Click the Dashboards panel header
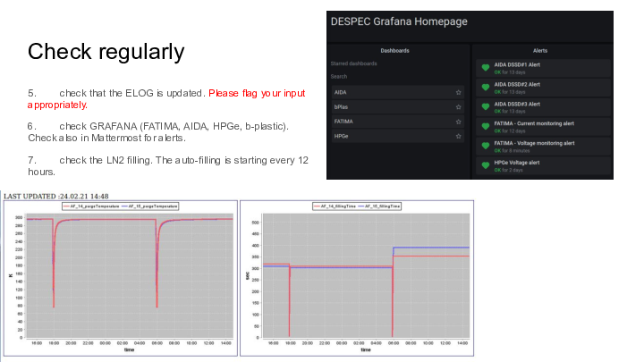644x362 pixels. tap(394, 51)
